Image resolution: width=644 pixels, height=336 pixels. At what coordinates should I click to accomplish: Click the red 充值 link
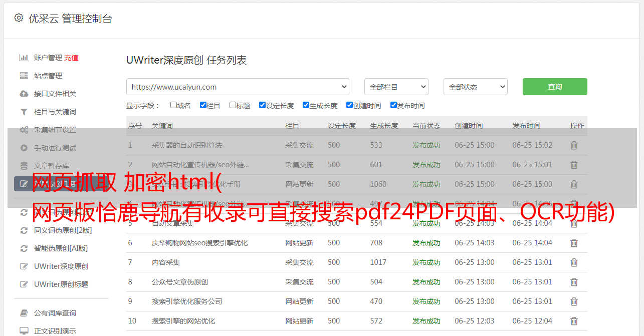pos(71,58)
